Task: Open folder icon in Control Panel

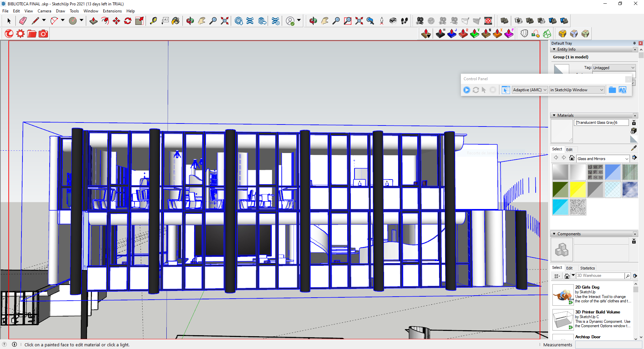Action: (x=612, y=90)
